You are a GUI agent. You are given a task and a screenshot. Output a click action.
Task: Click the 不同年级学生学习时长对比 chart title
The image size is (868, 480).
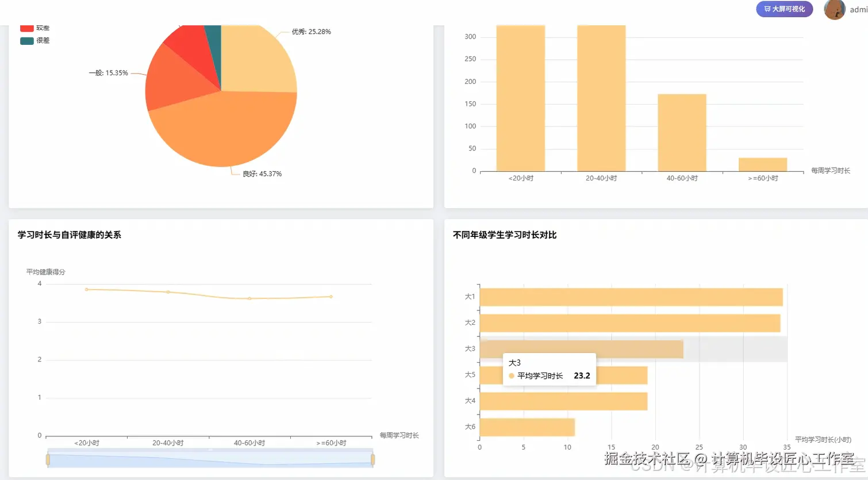[x=505, y=235]
